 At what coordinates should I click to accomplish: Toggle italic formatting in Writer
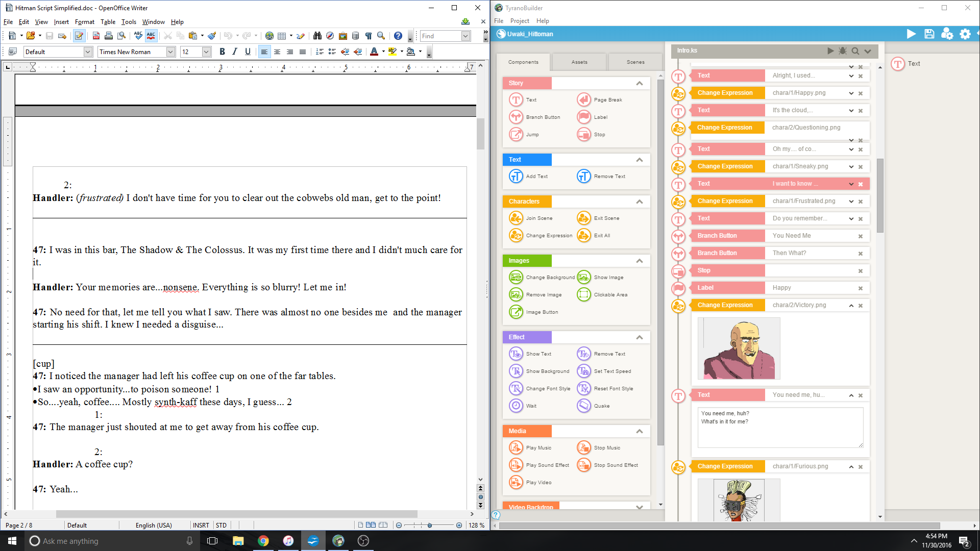tap(235, 52)
